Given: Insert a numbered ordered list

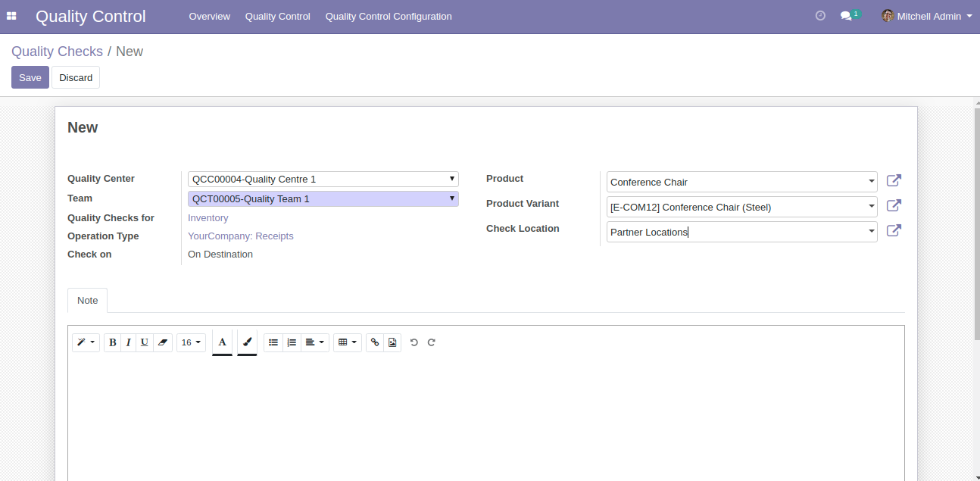Looking at the screenshot, I should point(292,342).
